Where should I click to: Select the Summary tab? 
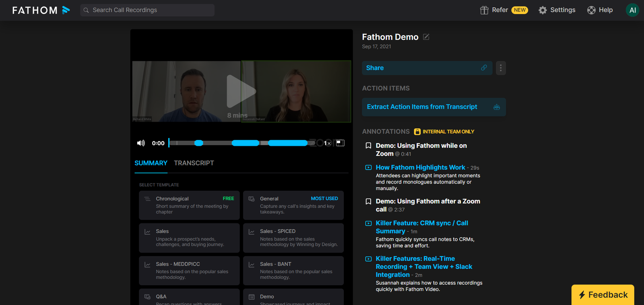click(151, 163)
